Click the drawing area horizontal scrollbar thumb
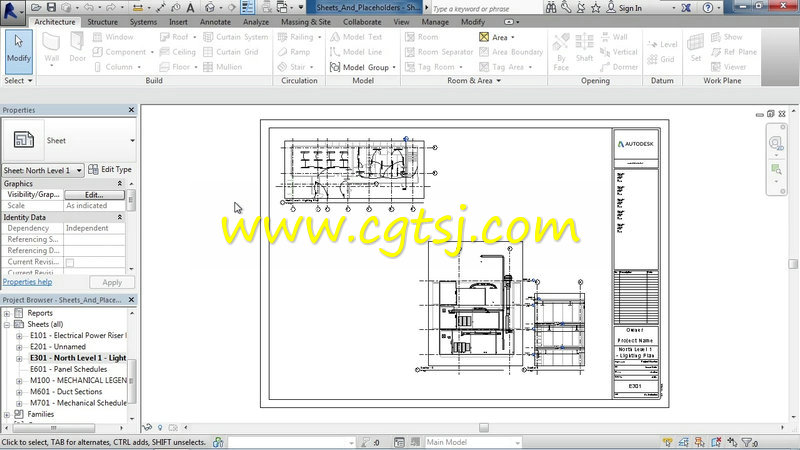Screen dimensions: 800x450 484,428
